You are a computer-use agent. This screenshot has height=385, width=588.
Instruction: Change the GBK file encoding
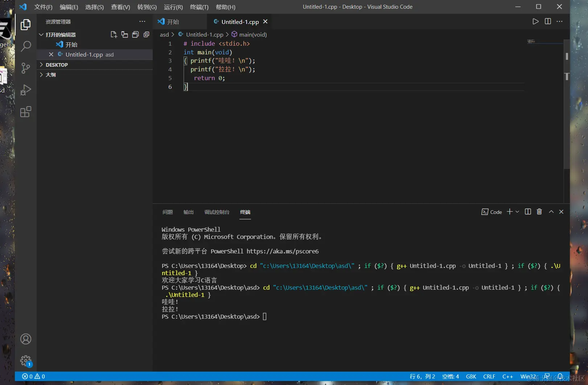point(471,377)
